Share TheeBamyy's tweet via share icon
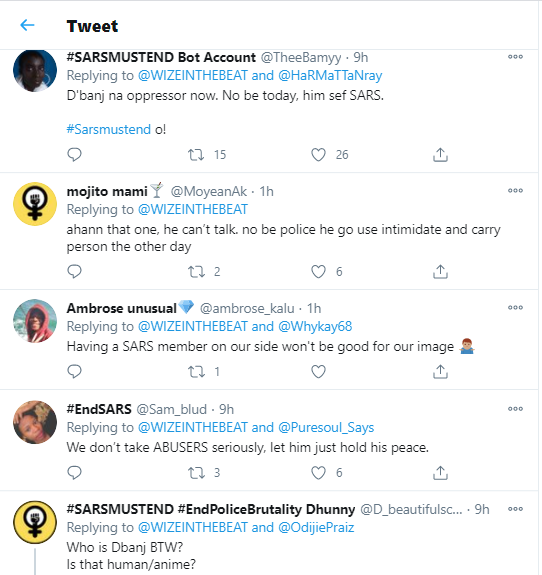542x575 pixels. click(440, 154)
